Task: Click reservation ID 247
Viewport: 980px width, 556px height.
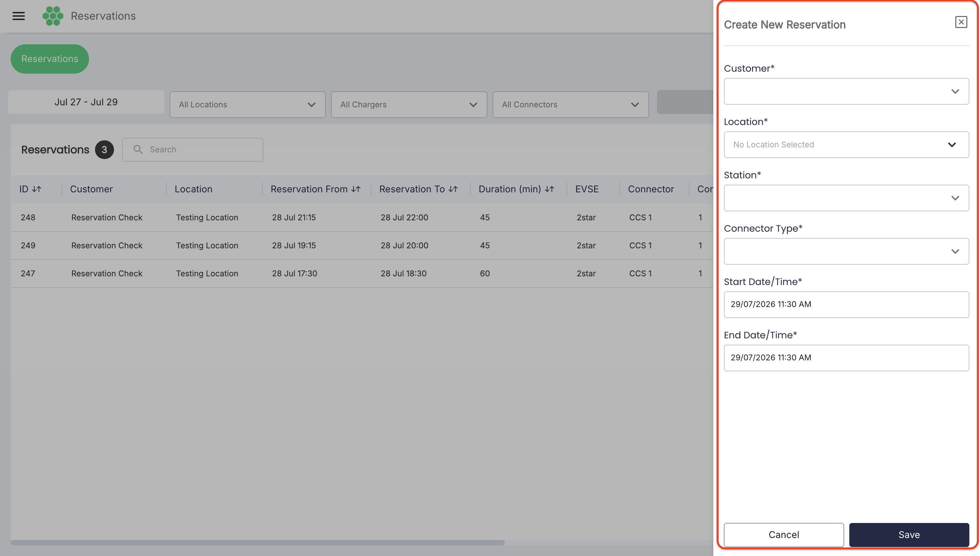Action: point(28,273)
